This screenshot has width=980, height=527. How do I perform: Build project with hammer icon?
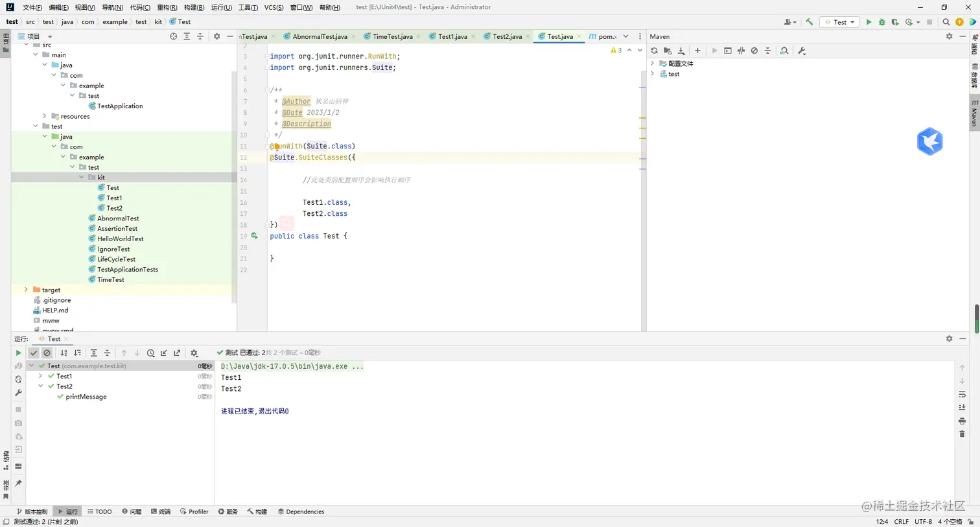point(809,22)
